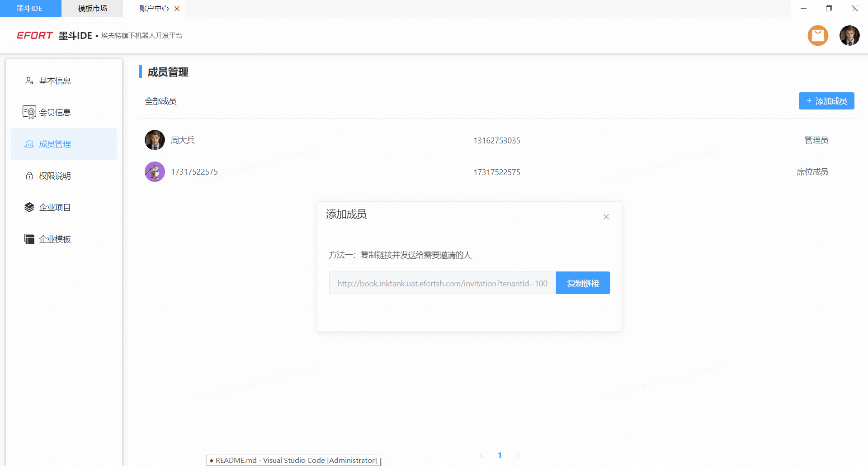Click the 企业模板 template icon
Viewport: 868px width, 466px height.
coord(29,239)
